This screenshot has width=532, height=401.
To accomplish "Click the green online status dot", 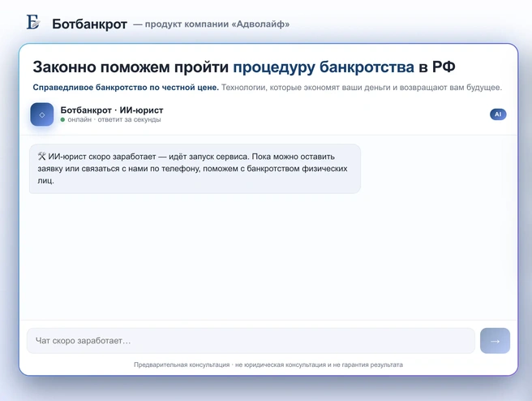I will [x=62, y=119].
